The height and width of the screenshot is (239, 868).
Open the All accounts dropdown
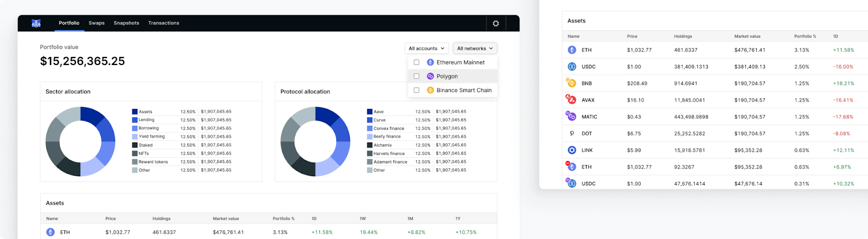(426, 48)
